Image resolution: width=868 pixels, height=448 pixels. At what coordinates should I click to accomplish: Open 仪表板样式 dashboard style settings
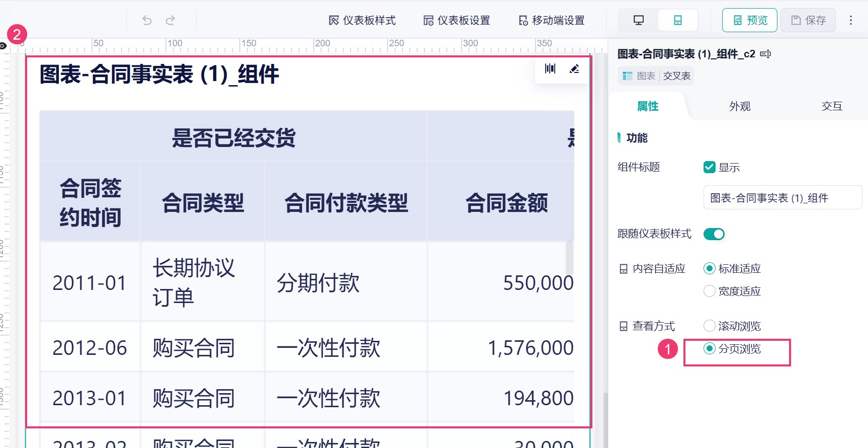[x=362, y=20]
